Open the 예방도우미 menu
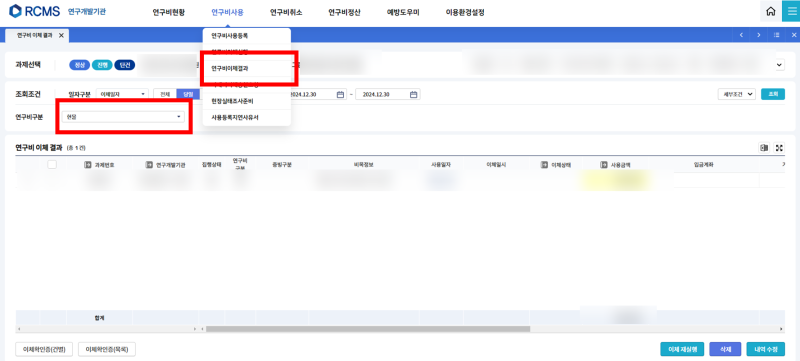Screen dimensions: 800x361 [403, 12]
